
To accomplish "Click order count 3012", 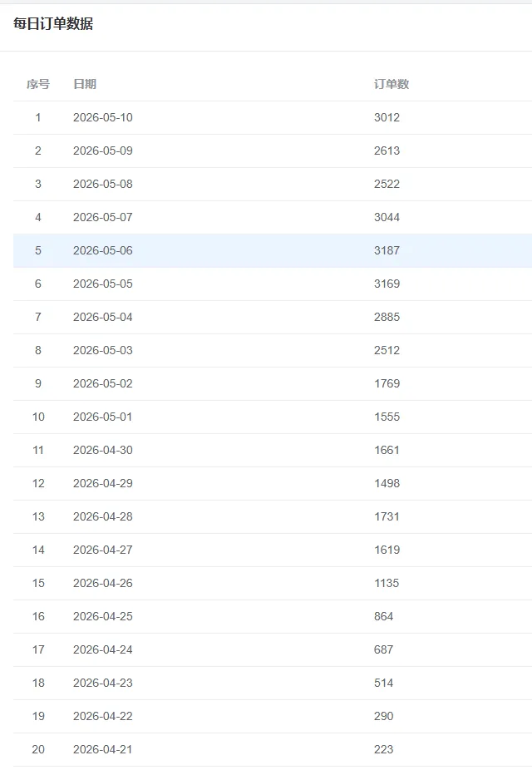I will (x=387, y=117).
